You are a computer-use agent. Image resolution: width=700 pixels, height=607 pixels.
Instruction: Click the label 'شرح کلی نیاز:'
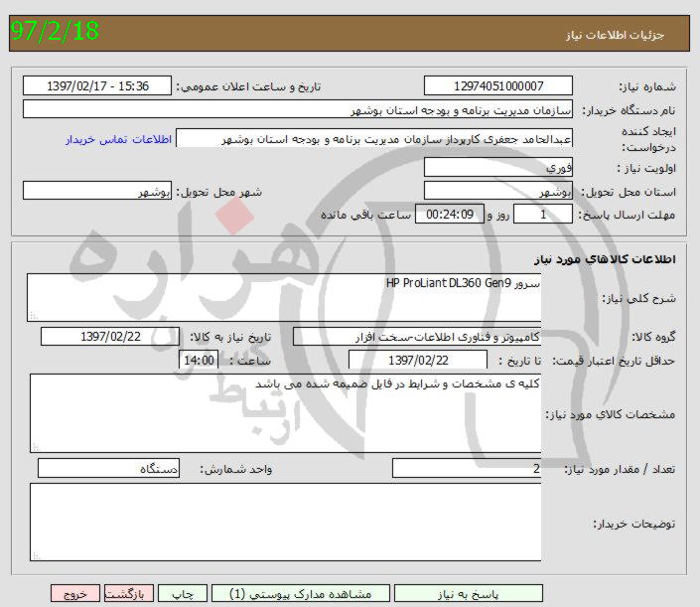pyautogui.click(x=639, y=298)
